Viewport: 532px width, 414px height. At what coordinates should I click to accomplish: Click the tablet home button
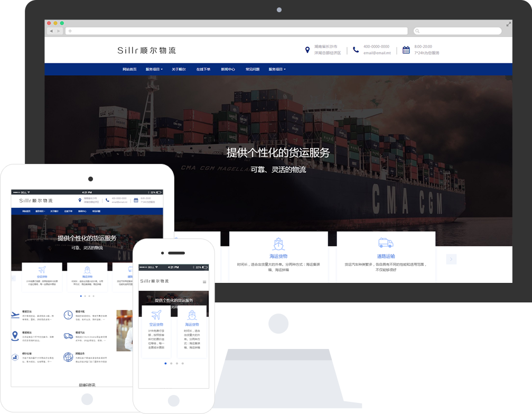point(87,399)
